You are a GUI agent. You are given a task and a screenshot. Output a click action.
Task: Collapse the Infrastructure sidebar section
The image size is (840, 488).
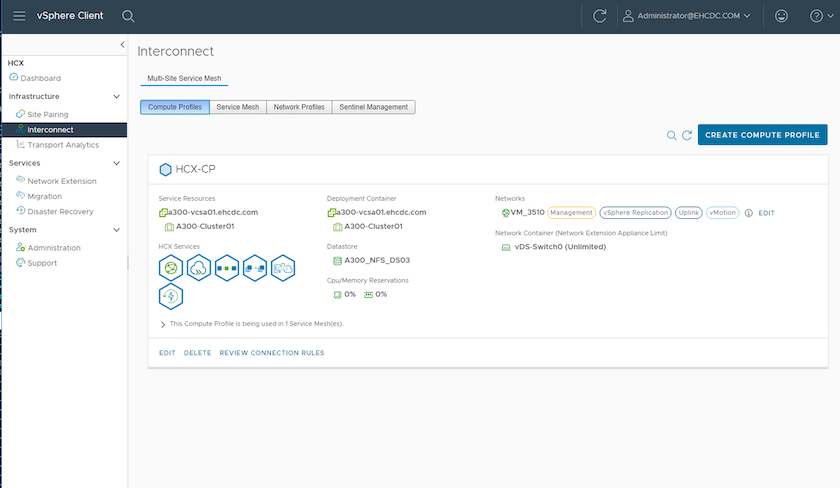[x=116, y=96]
